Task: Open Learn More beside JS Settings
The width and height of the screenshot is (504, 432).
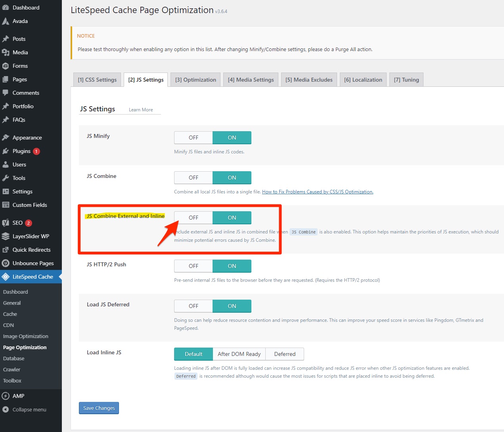Action: pyautogui.click(x=141, y=110)
